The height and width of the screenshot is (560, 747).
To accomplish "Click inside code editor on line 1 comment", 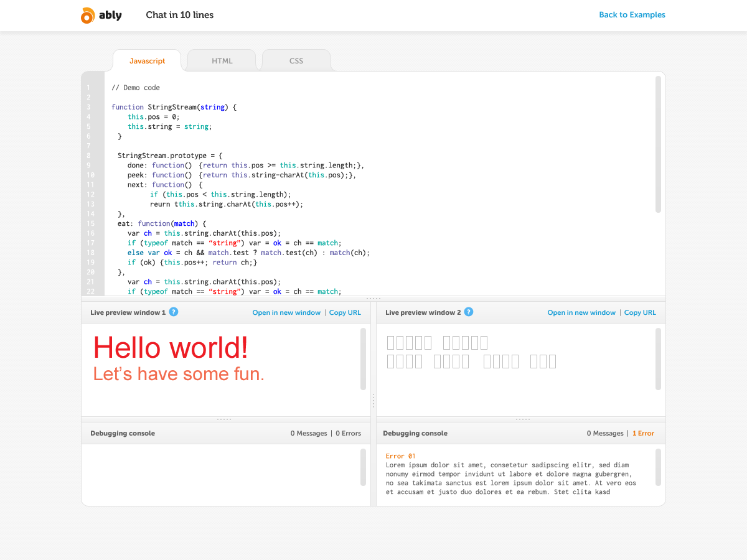I will pos(136,88).
